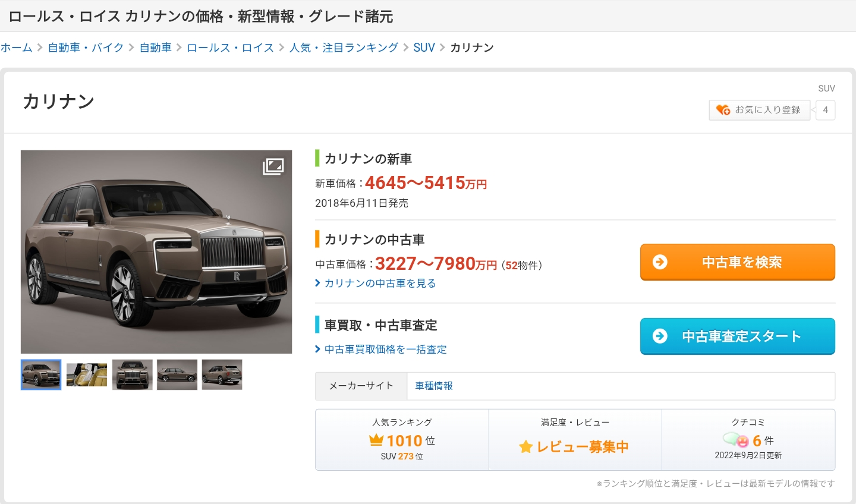The height and width of the screenshot is (504, 856).
Task: Click the 車買取・中古車査定 heading
Action: 381,325
